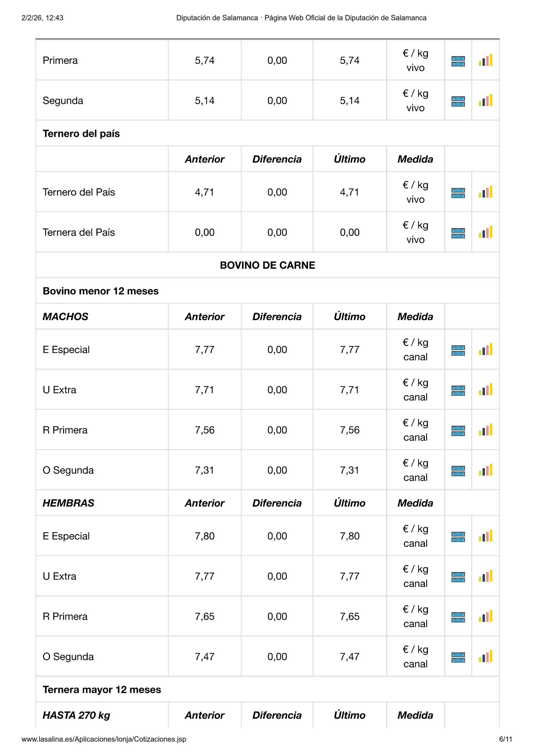The width and height of the screenshot is (534, 756).
Task: Show bar chart for MACHOS E Especial
Action: (x=485, y=350)
